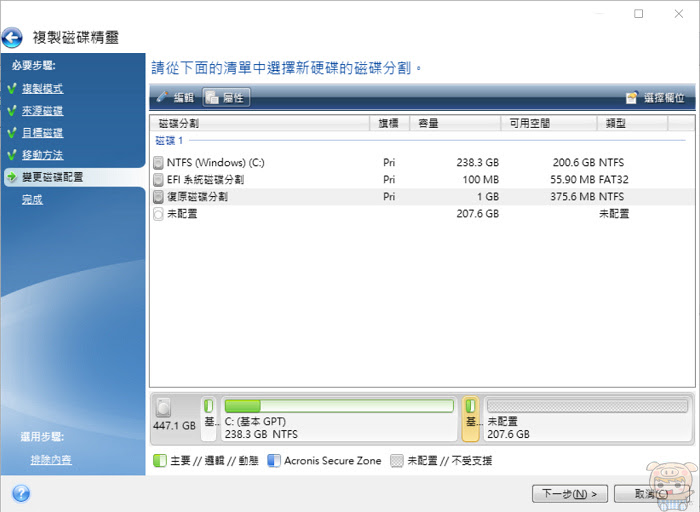The height and width of the screenshot is (512, 700).
Task: Open the 排除內容 optional step
Action: (x=51, y=459)
